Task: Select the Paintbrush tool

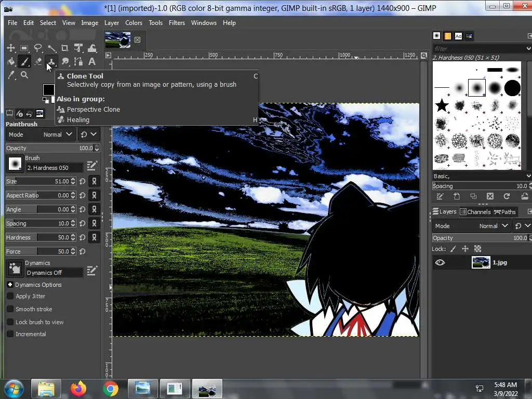Action: 24,61
